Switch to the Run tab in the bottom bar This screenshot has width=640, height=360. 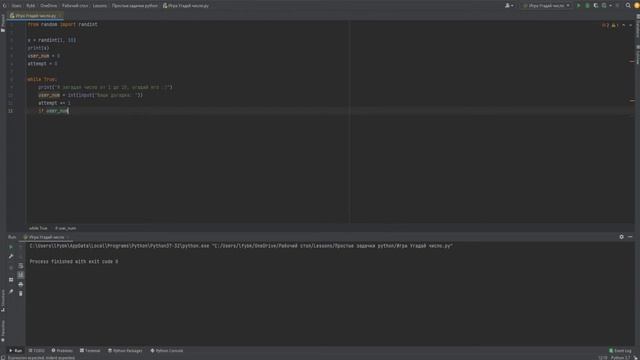point(16,351)
